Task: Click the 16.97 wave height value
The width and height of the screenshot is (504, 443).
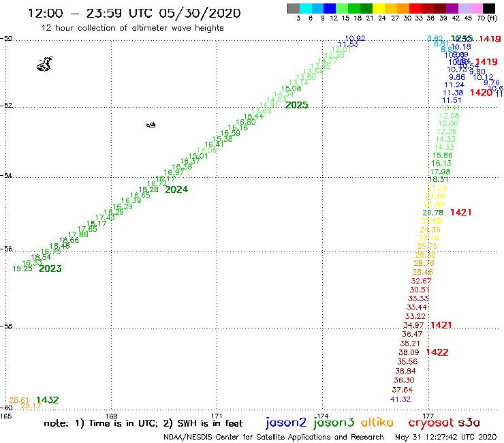Action: point(174,172)
